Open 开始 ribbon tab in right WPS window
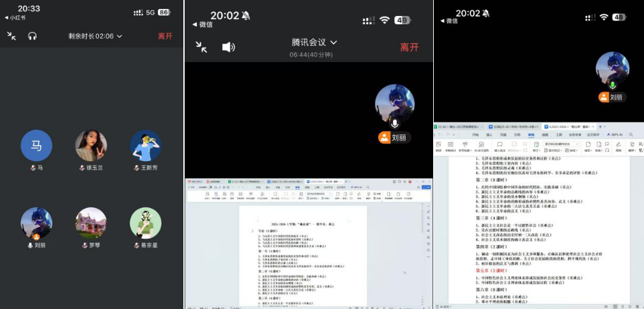This screenshot has height=309, width=644. tap(475, 135)
